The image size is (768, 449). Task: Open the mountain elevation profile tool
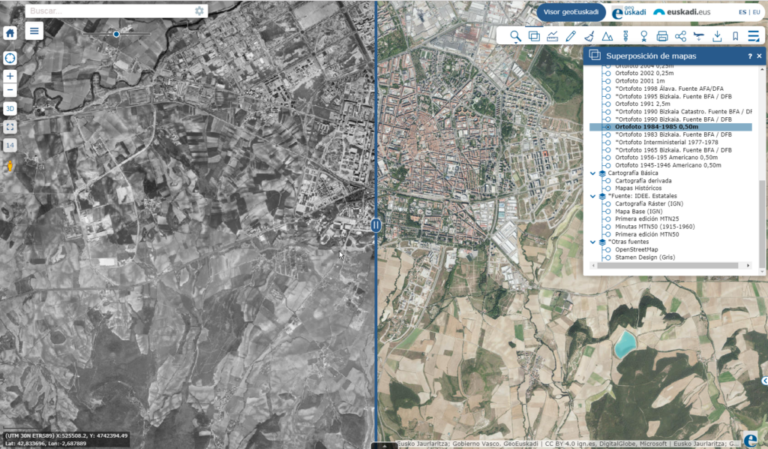point(607,36)
